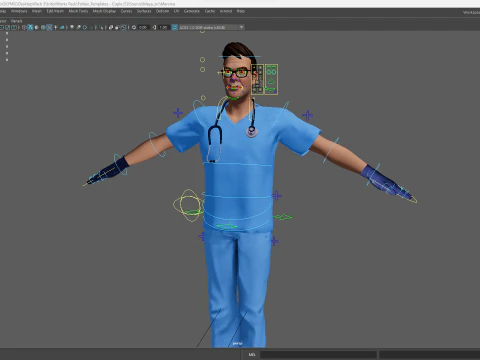Select the green arrow control at the shirt hem
Viewport: 480px width, 360px height.
click(226, 227)
